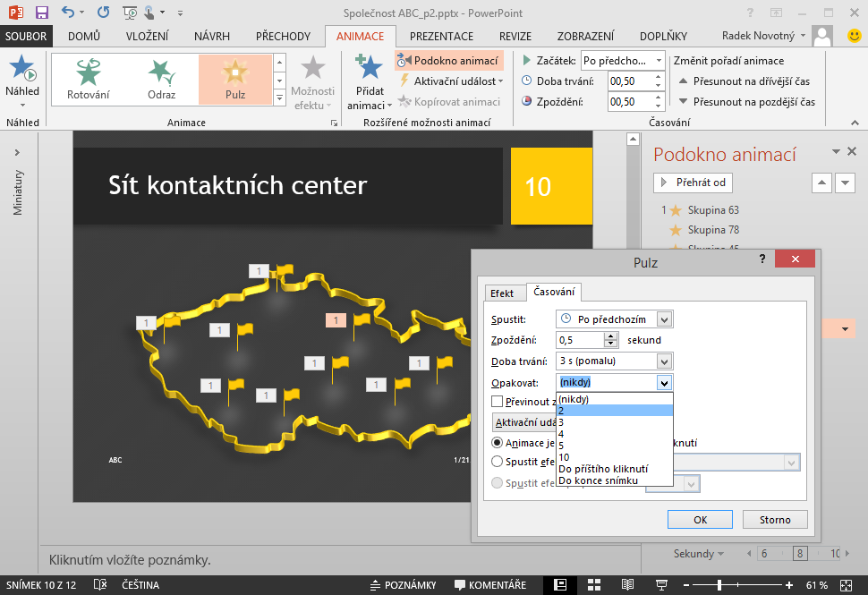Click Přehrát od play button

coord(693,183)
